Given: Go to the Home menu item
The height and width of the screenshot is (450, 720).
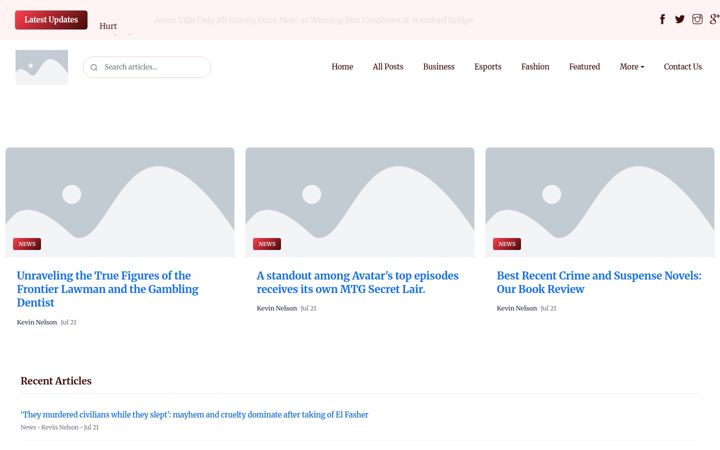Looking at the screenshot, I should click(x=342, y=67).
